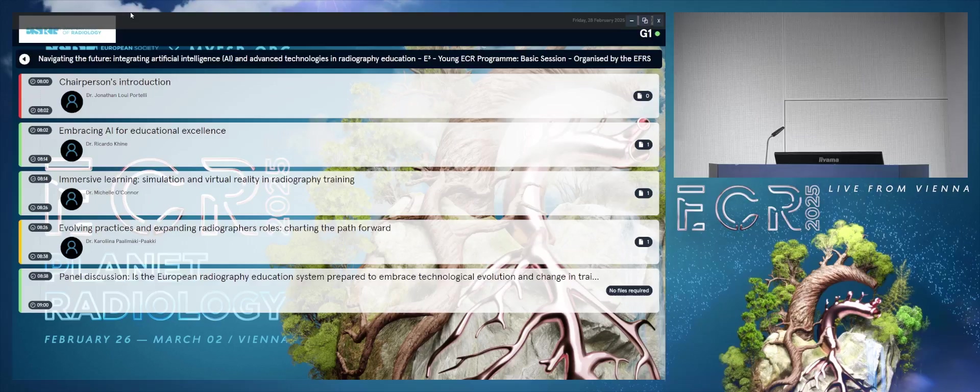The height and width of the screenshot is (392, 980).
Task: Click the European Society of Radiology logo
Action: [67, 30]
